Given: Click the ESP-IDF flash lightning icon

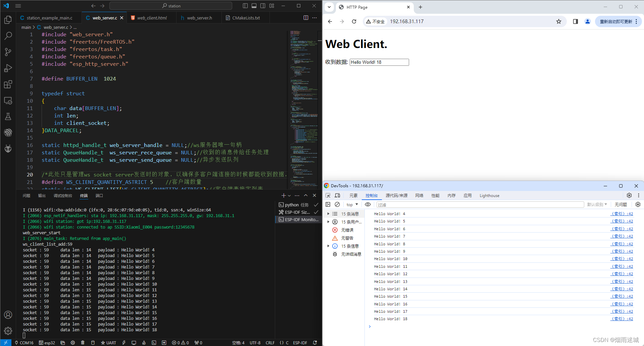Looking at the screenshot, I should pyautogui.click(x=124, y=343).
